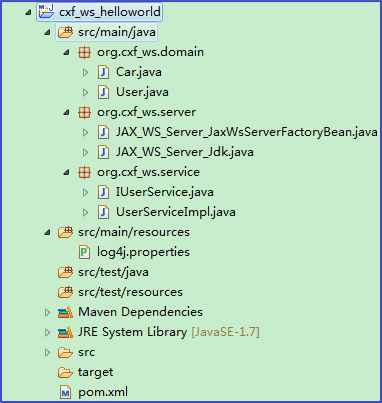Viewport: 382px width, 403px height.
Task: Expand the plain src folder
Action: (47, 352)
